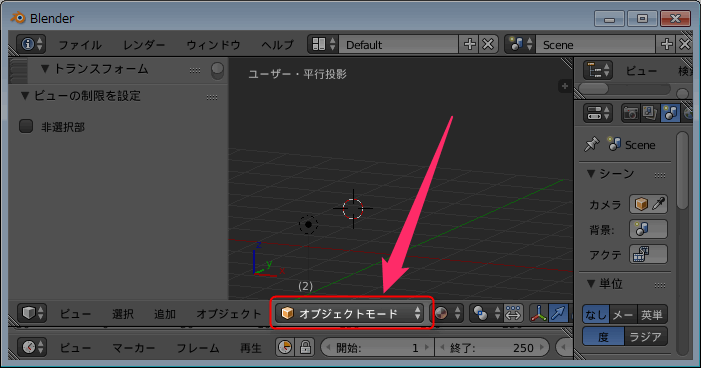
Task: Enable the 非選択部 checkbox
Action: (x=26, y=127)
